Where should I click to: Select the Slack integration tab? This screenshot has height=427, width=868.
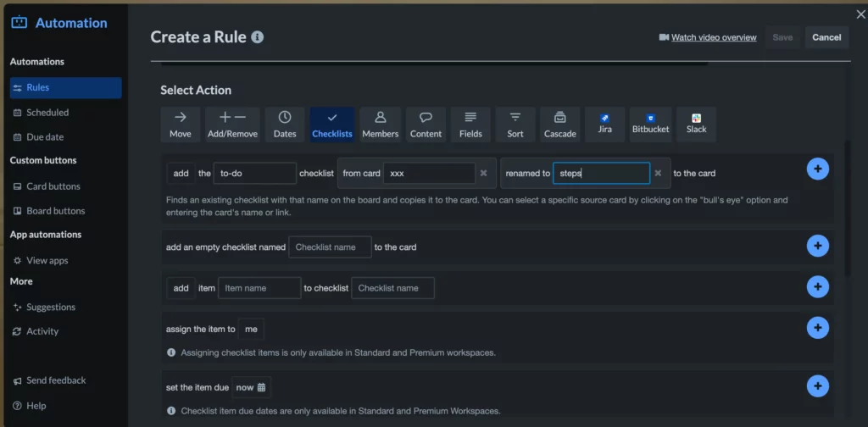pyautogui.click(x=697, y=125)
